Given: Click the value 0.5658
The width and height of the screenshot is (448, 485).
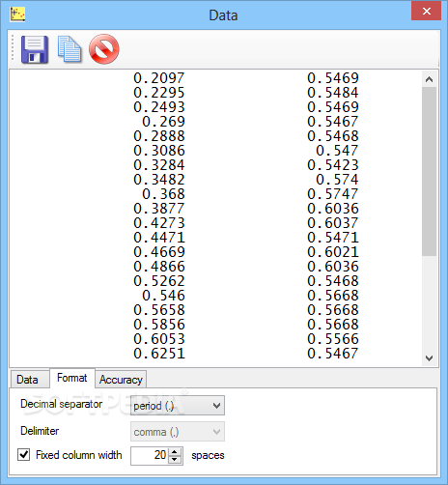Looking at the screenshot, I should point(159,310).
